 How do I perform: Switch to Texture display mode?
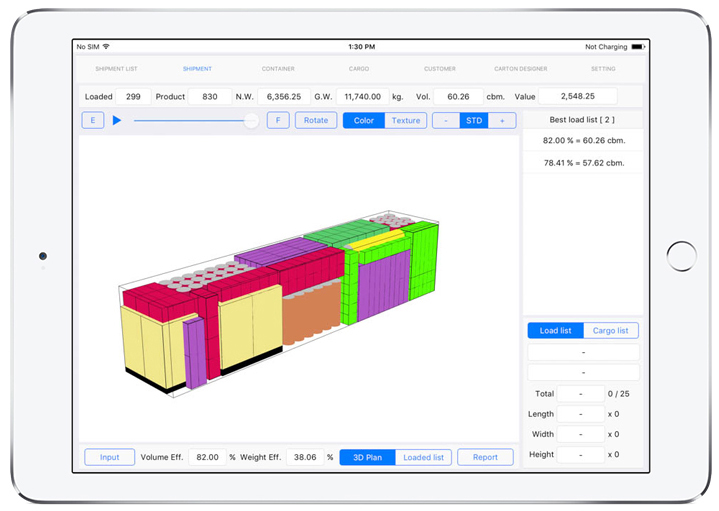[x=406, y=120]
